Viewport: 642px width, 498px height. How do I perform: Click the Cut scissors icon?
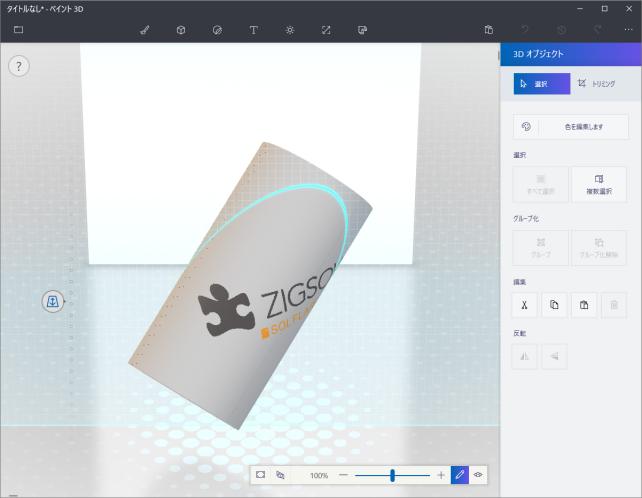524,305
